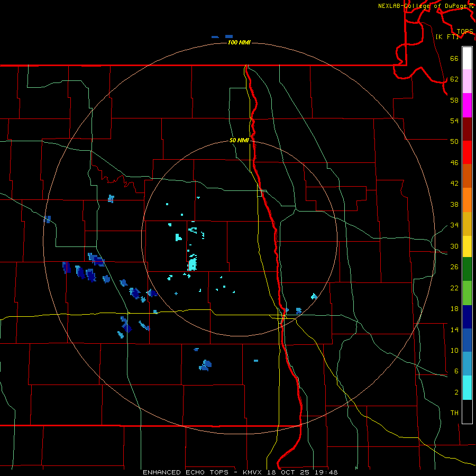The image size is (476, 476).
Task: Click legend value 46
Action: (x=454, y=163)
